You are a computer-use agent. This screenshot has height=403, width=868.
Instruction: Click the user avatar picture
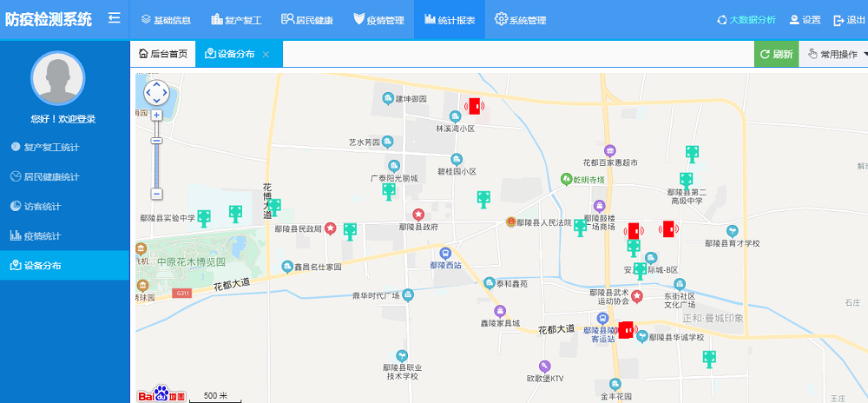coord(58,78)
